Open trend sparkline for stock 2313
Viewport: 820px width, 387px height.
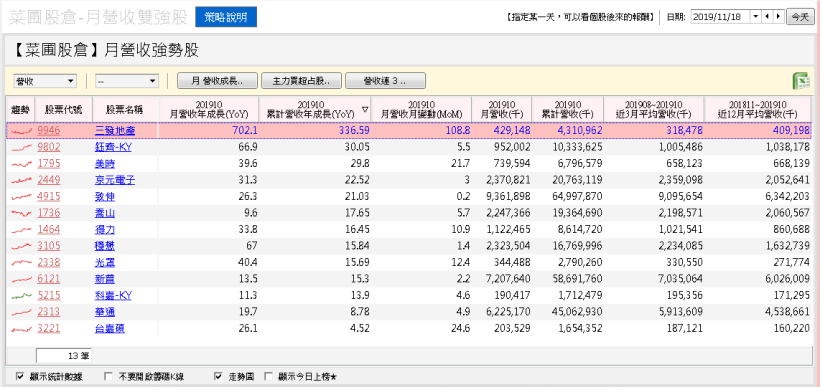21,312
